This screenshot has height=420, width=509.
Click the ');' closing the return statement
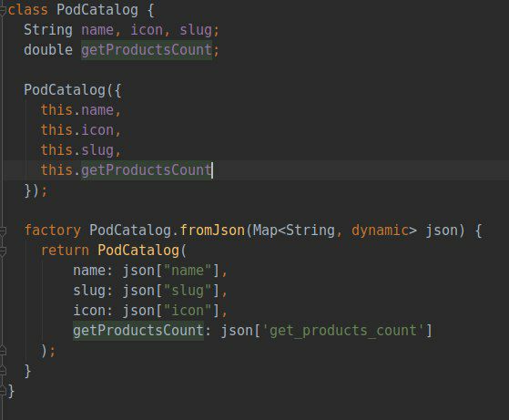pyautogui.click(x=48, y=351)
